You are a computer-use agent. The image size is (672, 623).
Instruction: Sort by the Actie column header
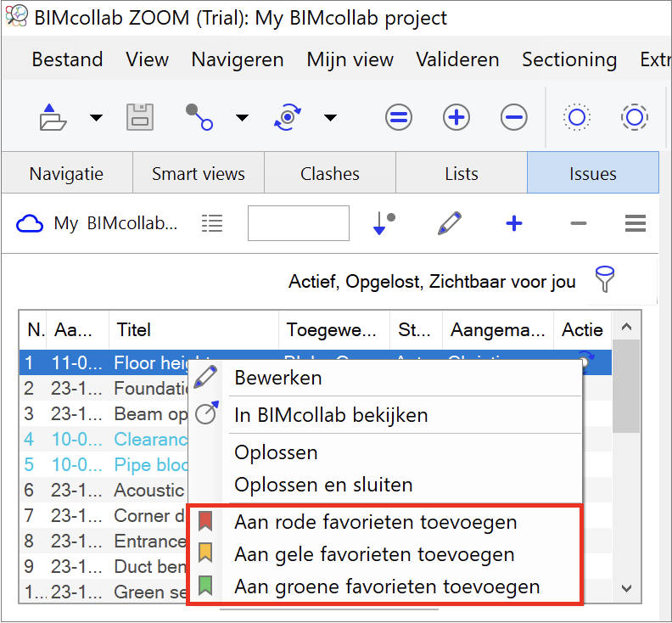click(x=582, y=329)
